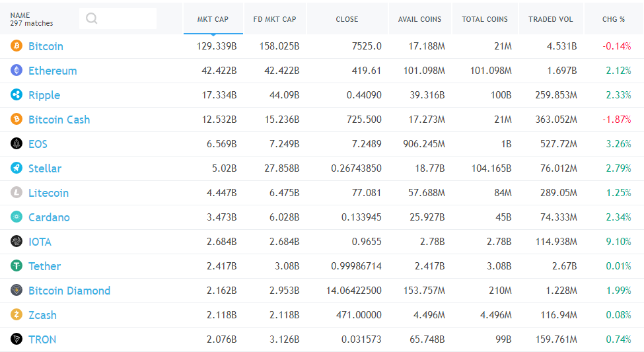Click the NAME 297 matches header
The height and width of the screenshot is (352, 644).
click(x=32, y=19)
